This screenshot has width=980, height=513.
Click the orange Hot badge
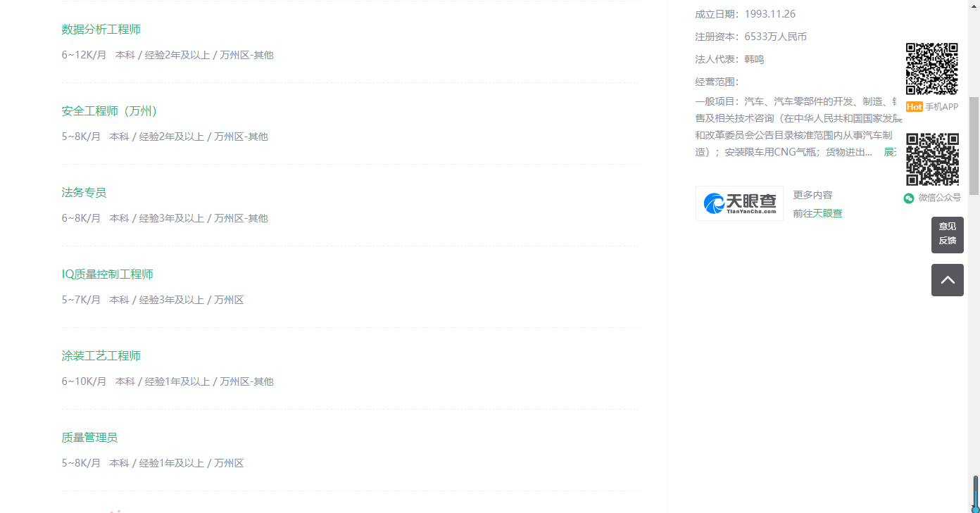click(x=914, y=107)
